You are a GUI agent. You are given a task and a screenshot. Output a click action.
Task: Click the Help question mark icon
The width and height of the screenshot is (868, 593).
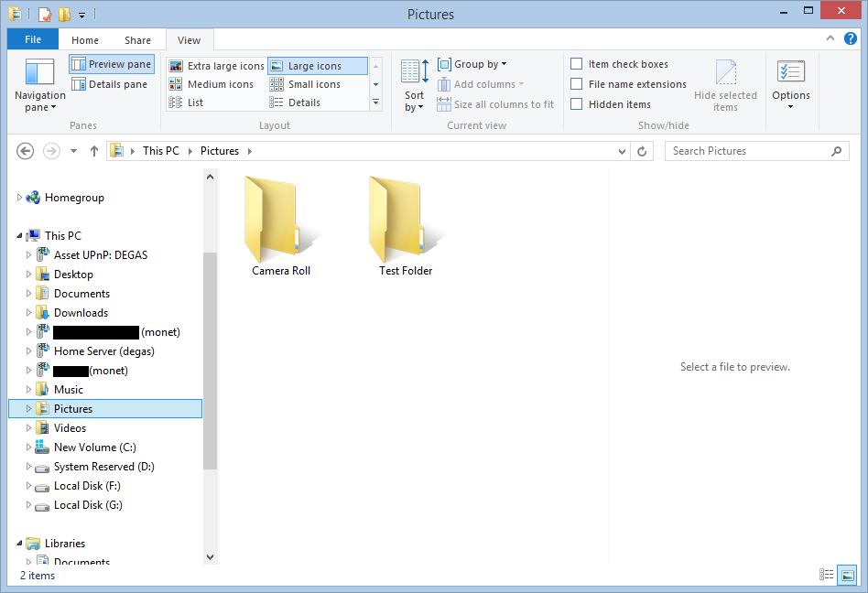pos(851,38)
